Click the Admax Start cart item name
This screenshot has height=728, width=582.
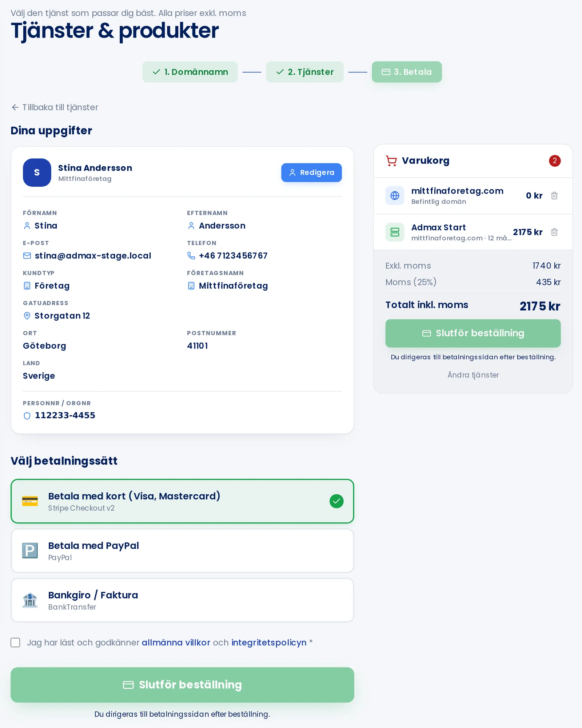(438, 227)
